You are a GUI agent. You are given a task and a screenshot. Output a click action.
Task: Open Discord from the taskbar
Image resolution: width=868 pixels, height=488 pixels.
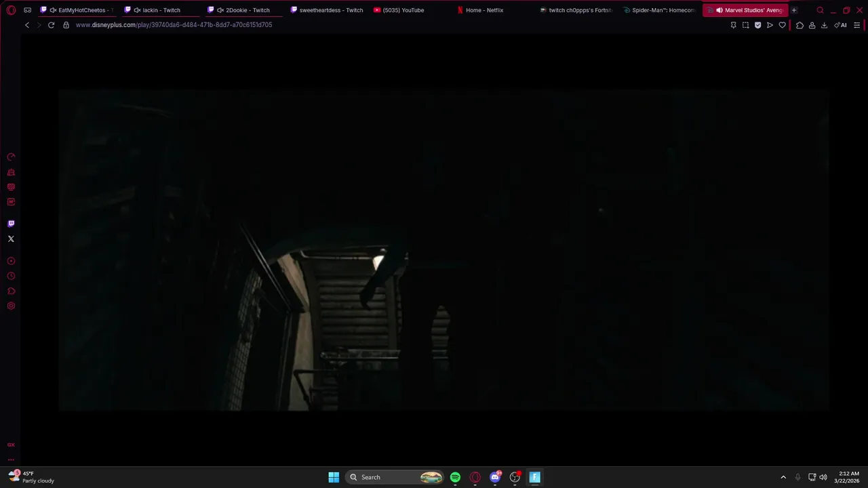coord(495,477)
